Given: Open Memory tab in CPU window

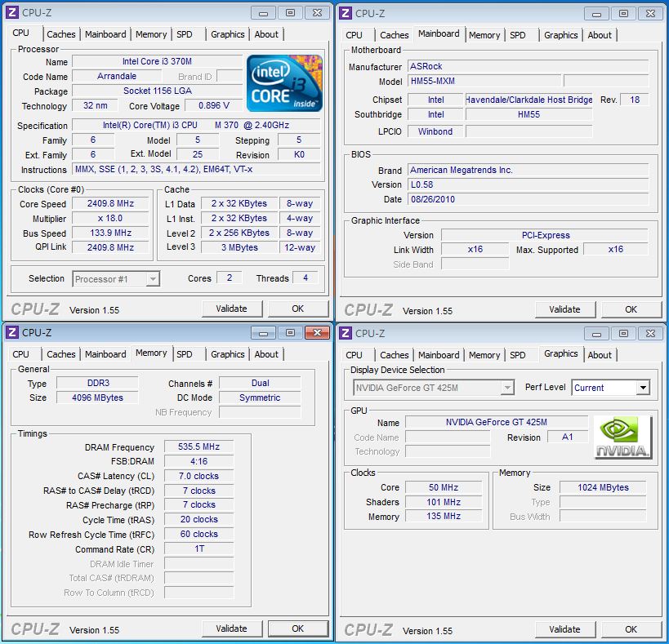Looking at the screenshot, I should [x=151, y=34].
